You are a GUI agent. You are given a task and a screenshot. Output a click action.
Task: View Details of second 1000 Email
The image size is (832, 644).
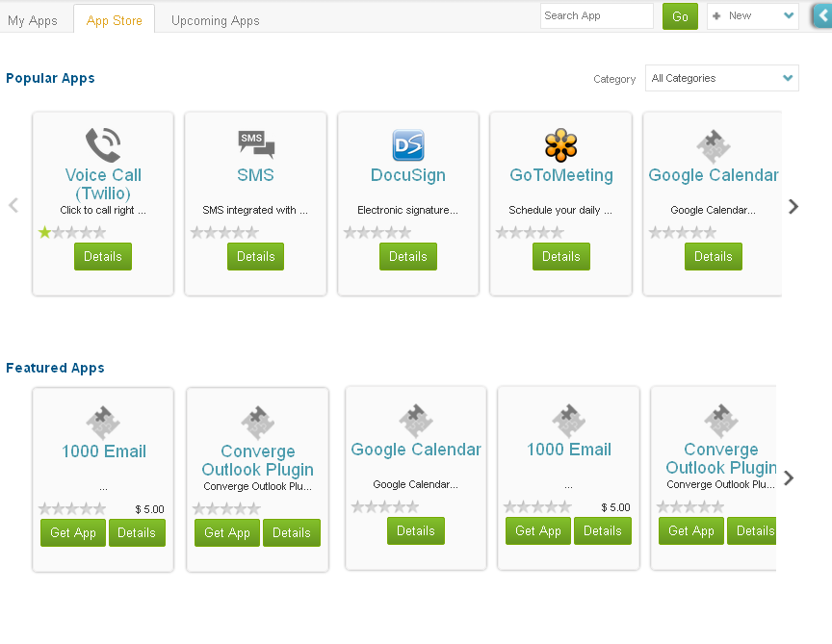[x=603, y=531]
